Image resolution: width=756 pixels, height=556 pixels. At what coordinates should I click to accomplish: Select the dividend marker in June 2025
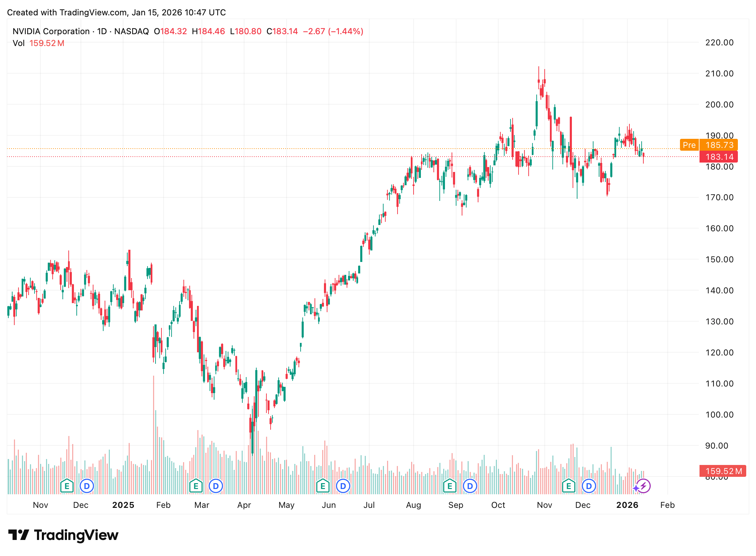(343, 486)
